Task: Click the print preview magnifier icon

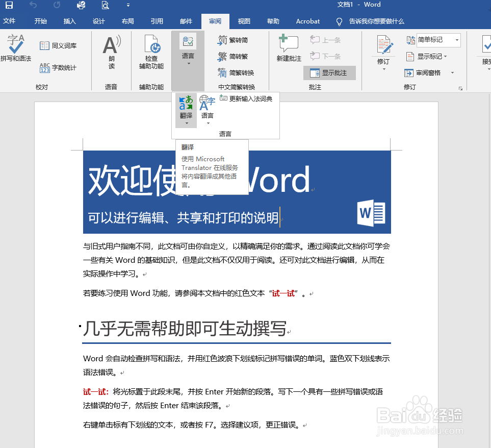Action: pos(105,5)
